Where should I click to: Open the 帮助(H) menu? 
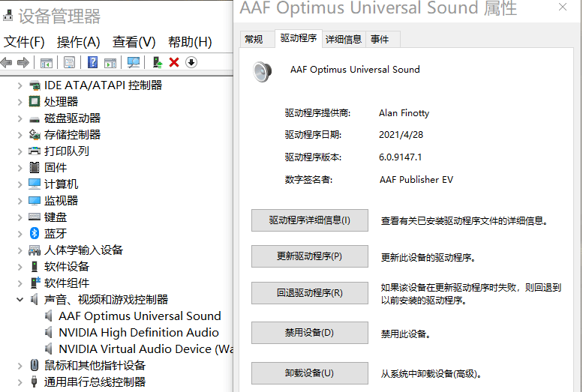(190, 42)
